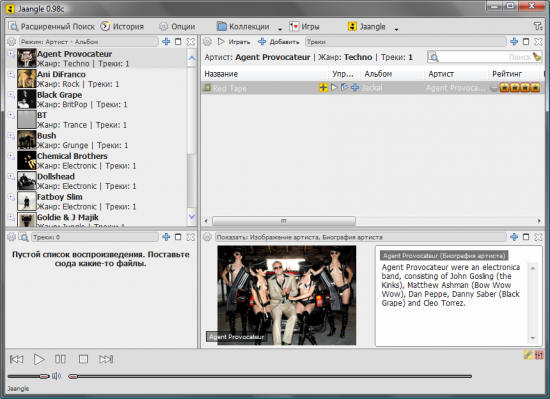Viewport: 550px width, 399px height.
Task: Click the clear search broom icon
Action: (537, 57)
